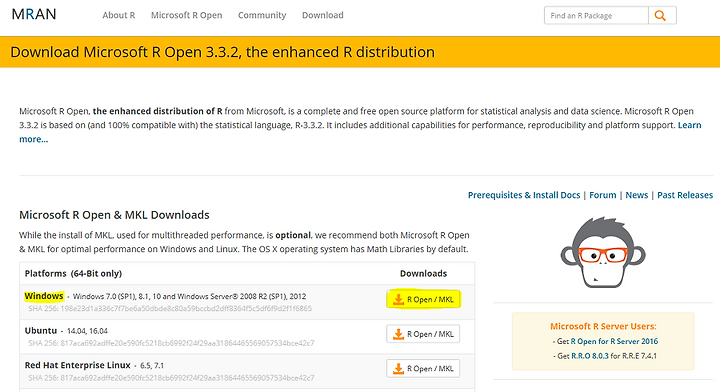Open the R.R.O 8.0.3 link

[590, 356]
